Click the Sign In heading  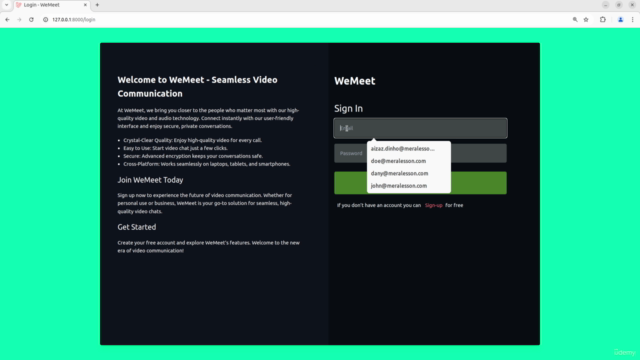(349, 109)
